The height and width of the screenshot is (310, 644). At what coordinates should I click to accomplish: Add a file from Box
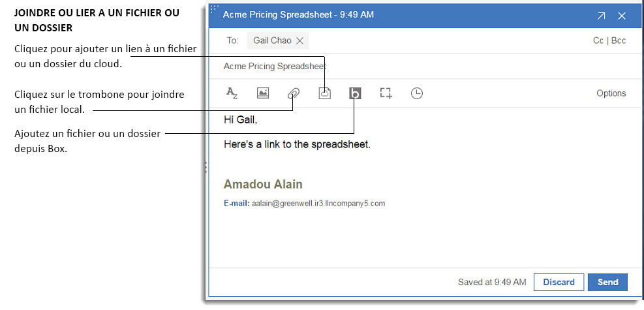pos(355,93)
